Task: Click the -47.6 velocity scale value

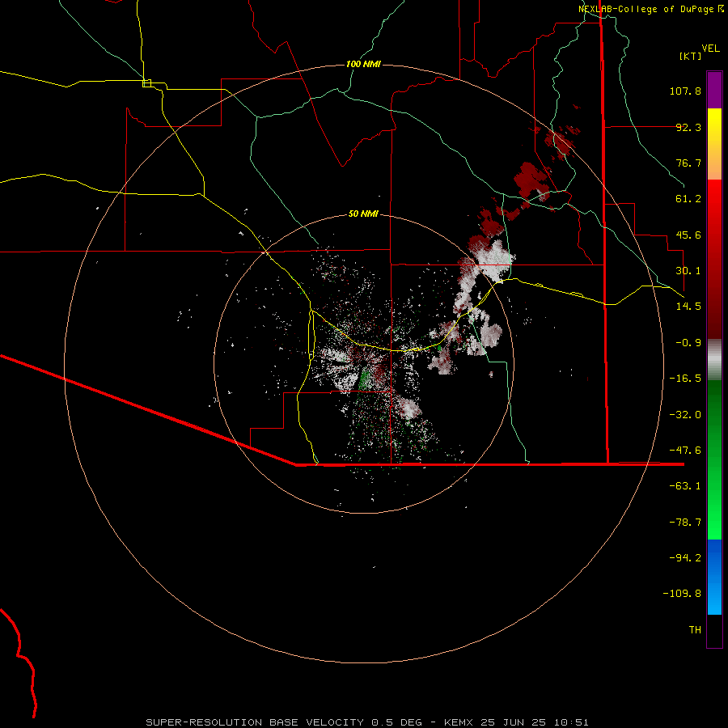Action: [x=685, y=451]
